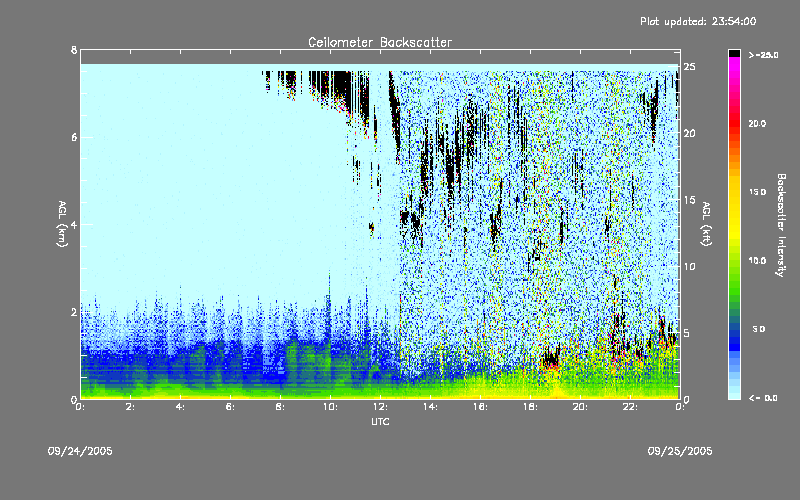Click the '14:' hour tick label
The height and width of the screenshot is (500, 800).
431,407
